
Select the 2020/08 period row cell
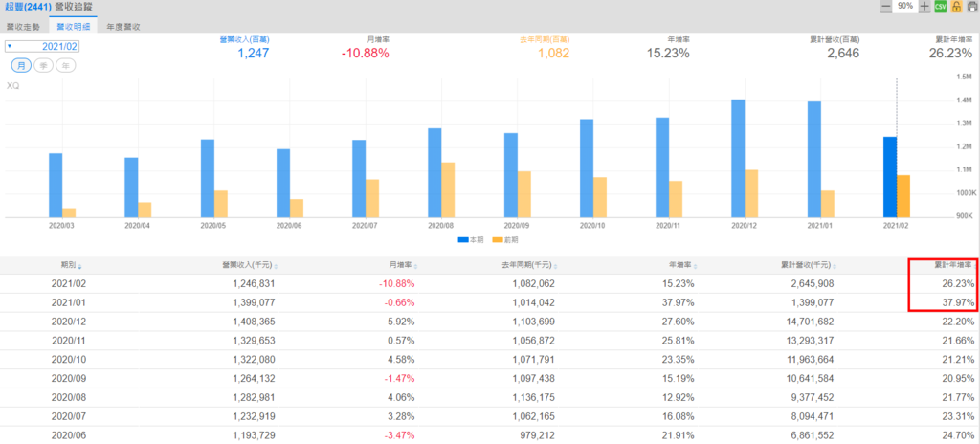(69, 398)
